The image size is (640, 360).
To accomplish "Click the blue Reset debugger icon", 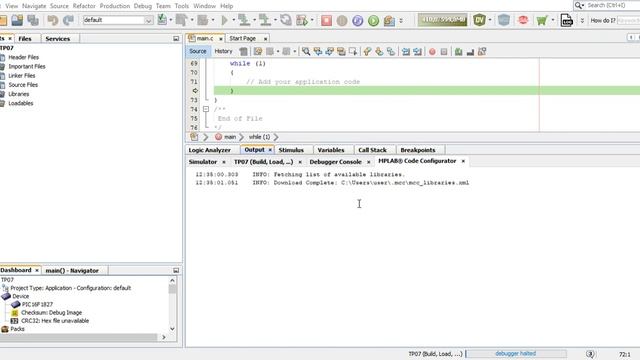I will tap(358, 20).
